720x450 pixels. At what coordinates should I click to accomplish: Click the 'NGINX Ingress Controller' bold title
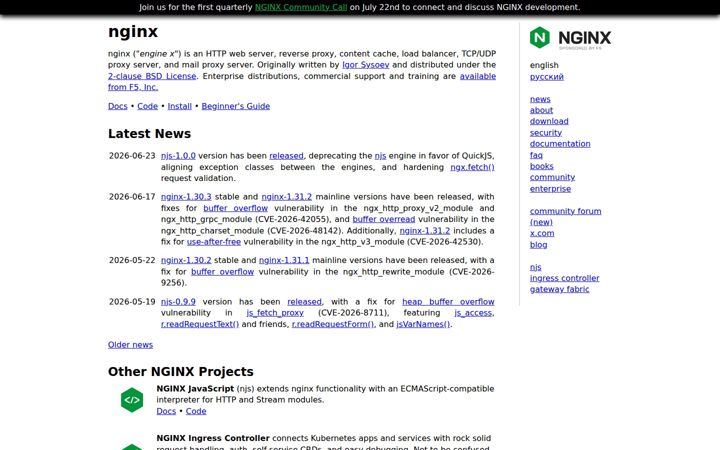213,438
